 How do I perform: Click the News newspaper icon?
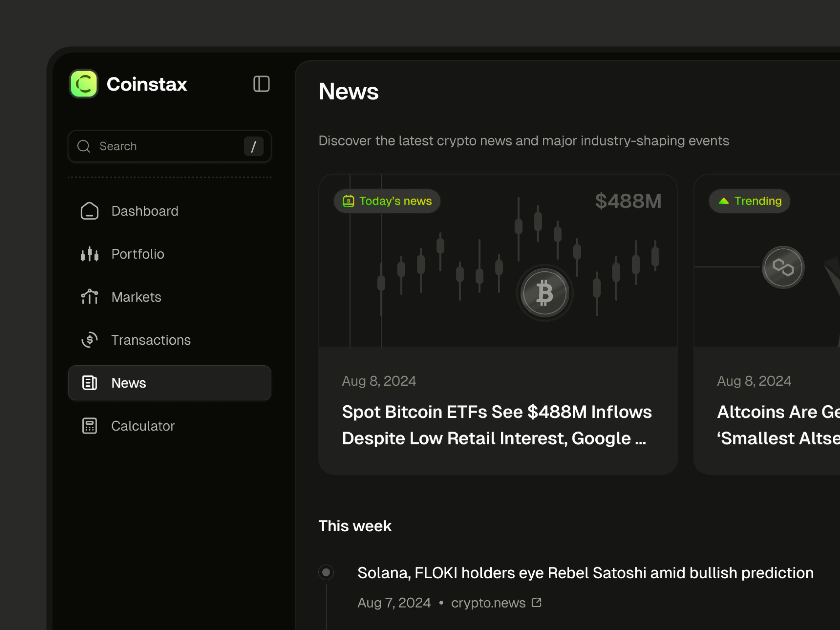pos(90,383)
